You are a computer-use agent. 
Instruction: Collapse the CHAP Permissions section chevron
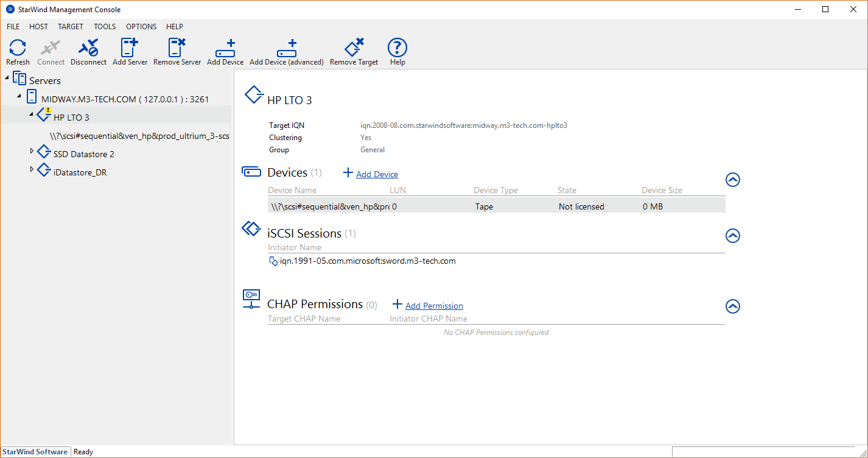click(733, 306)
